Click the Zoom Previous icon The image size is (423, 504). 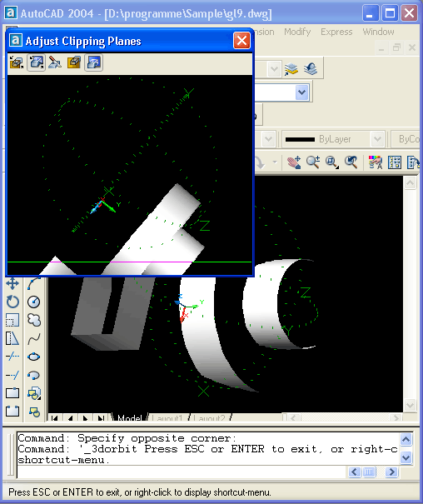coord(351,162)
